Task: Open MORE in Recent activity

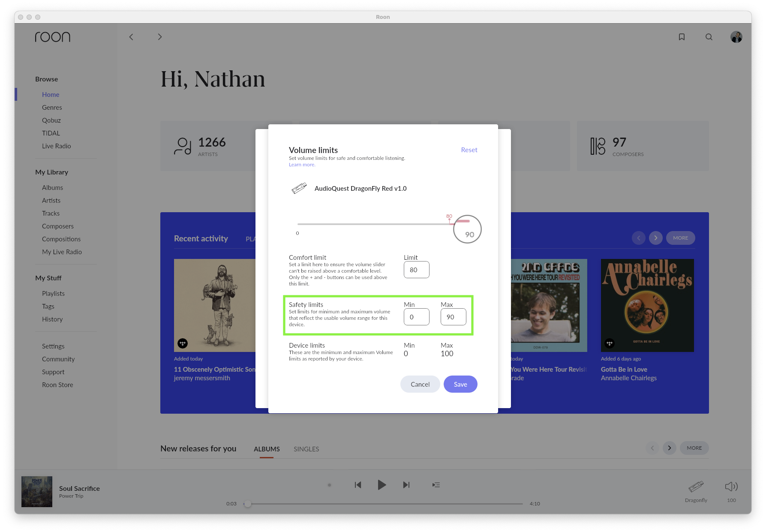Action: pyautogui.click(x=681, y=238)
